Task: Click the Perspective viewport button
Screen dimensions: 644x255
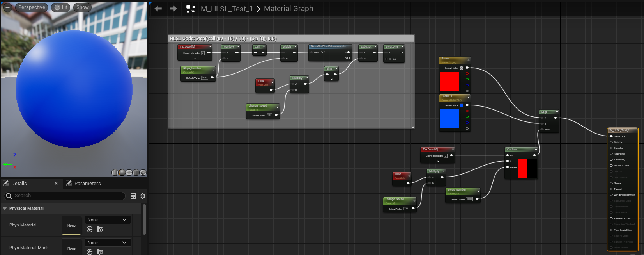Action: [x=32, y=7]
